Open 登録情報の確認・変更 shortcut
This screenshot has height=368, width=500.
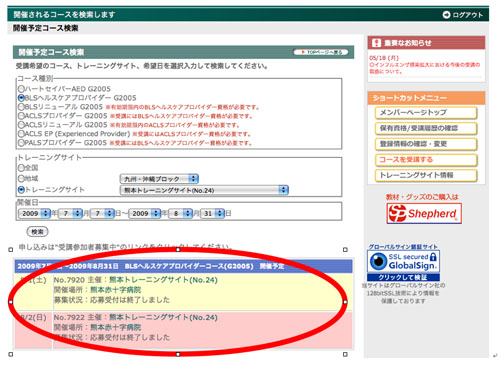pyautogui.click(x=426, y=144)
